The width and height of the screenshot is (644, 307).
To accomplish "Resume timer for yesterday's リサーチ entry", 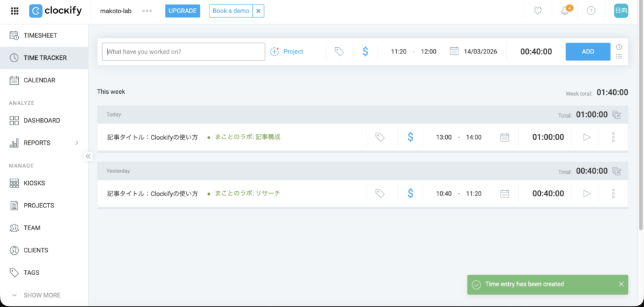I will click(x=587, y=194).
